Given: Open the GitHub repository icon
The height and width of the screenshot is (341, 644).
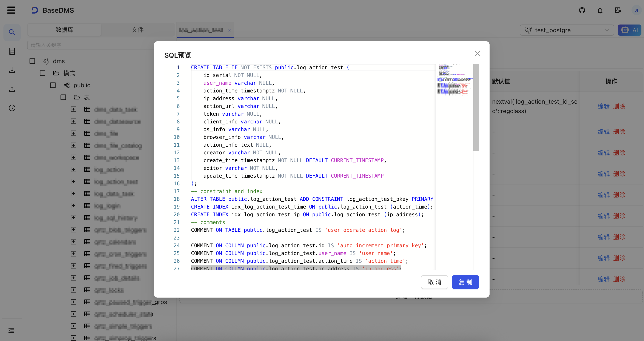Looking at the screenshot, I should click(582, 10).
